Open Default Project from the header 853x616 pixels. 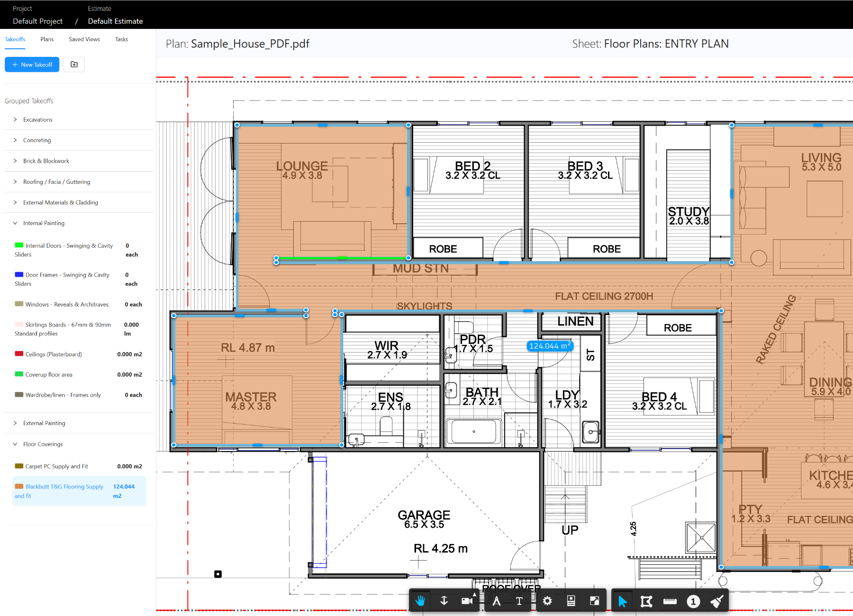pyautogui.click(x=37, y=21)
